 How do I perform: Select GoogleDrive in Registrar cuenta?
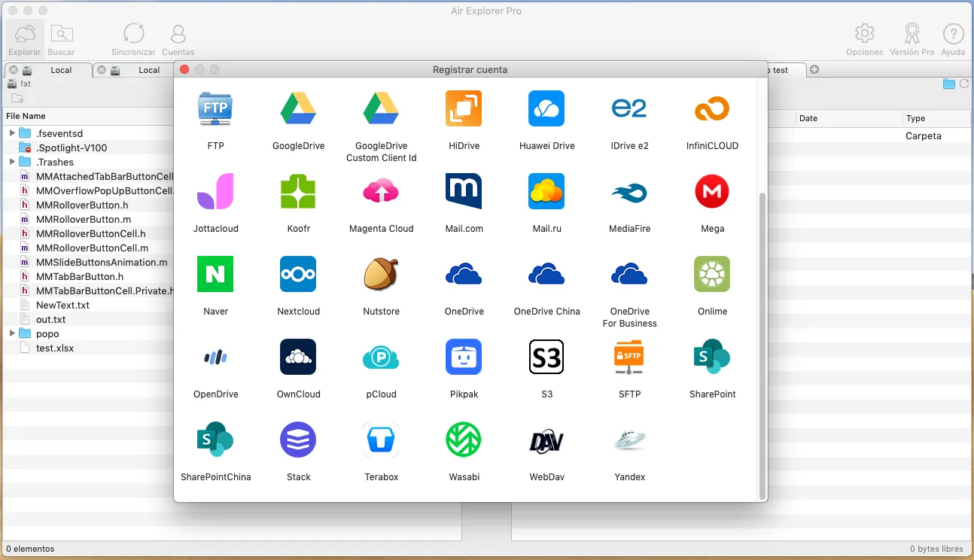[x=298, y=108]
